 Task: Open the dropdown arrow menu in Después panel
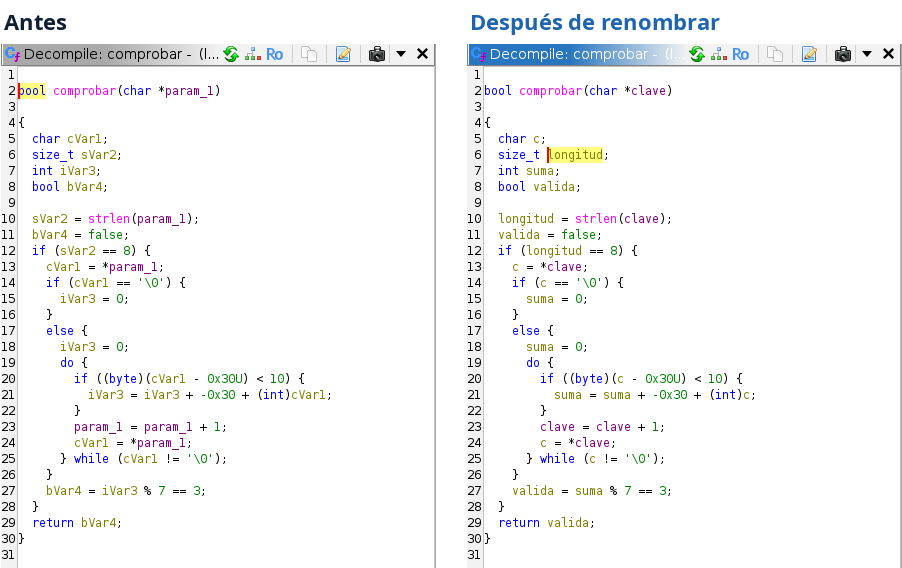[x=867, y=54]
